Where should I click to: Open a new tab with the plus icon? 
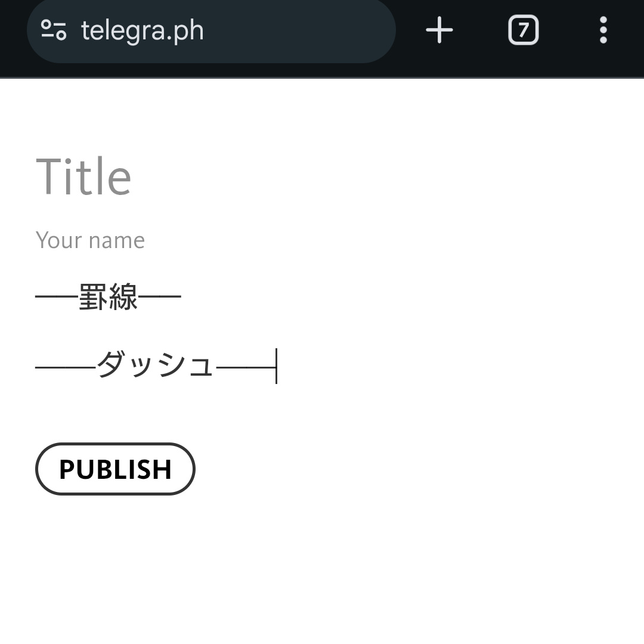tap(439, 30)
